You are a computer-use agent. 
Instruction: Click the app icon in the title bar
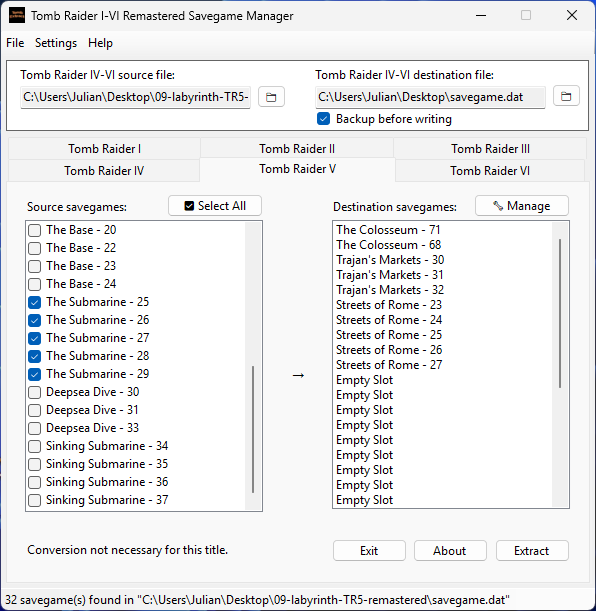point(17,16)
